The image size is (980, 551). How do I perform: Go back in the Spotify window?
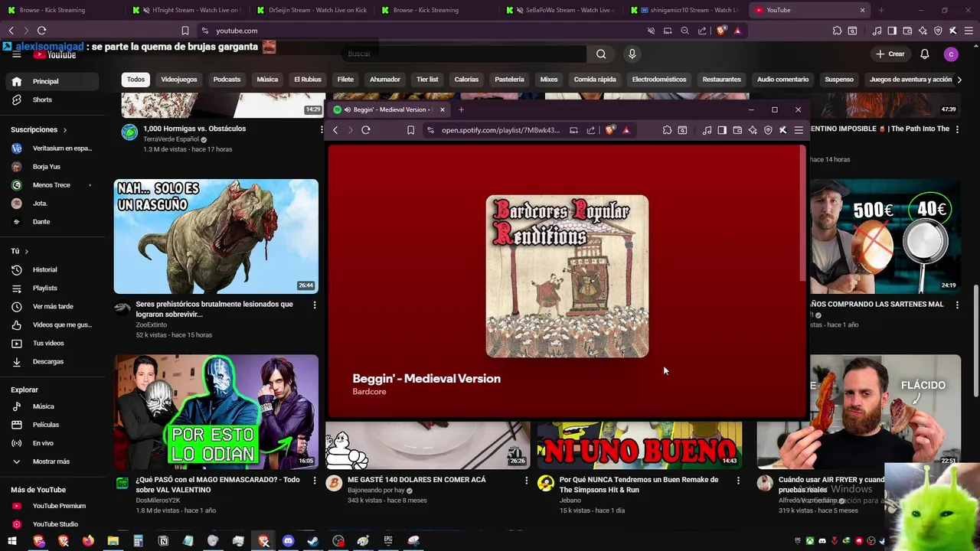pyautogui.click(x=335, y=130)
